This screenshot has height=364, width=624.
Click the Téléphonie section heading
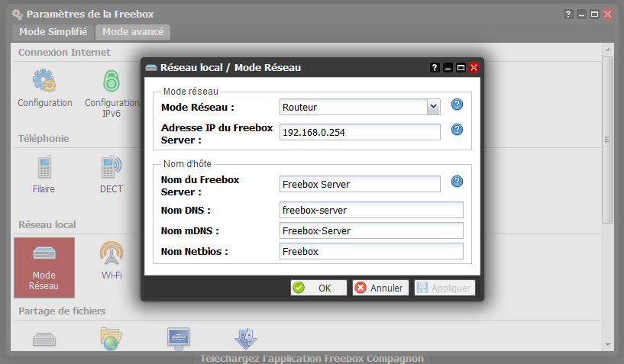(x=44, y=138)
